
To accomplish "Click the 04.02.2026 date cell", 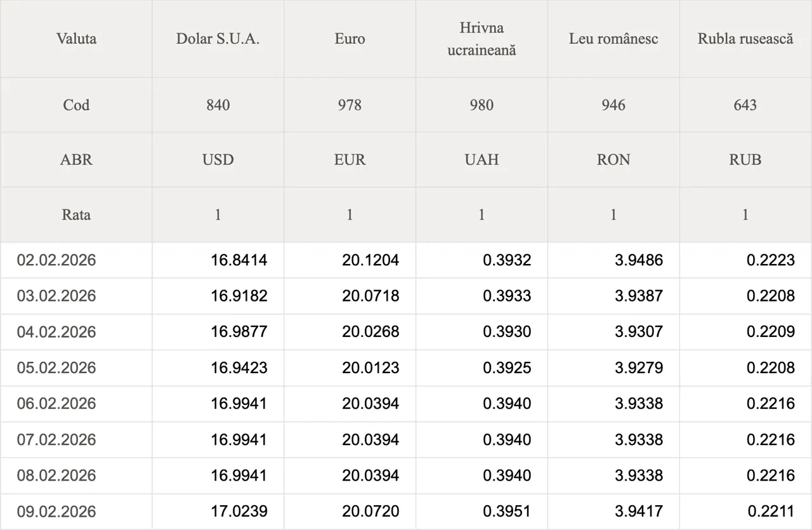I will pos(56,332).
